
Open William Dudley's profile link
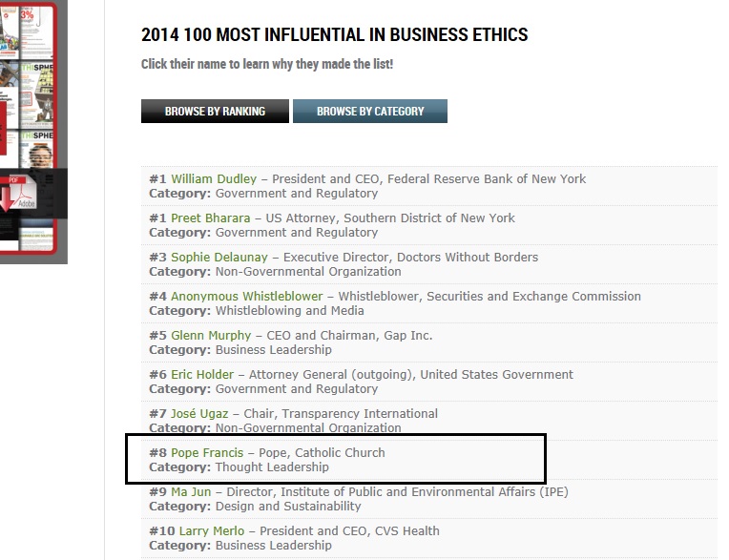[x=214, y=178]
